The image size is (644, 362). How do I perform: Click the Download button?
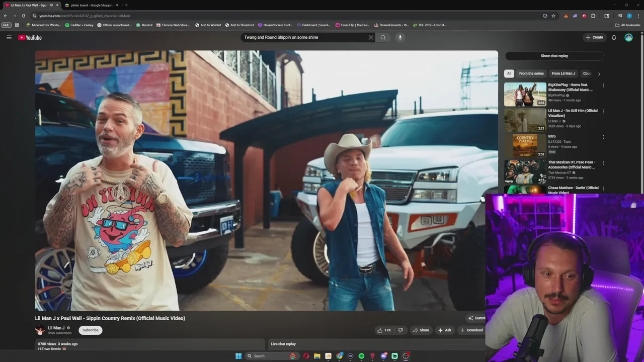coord(471,330)
